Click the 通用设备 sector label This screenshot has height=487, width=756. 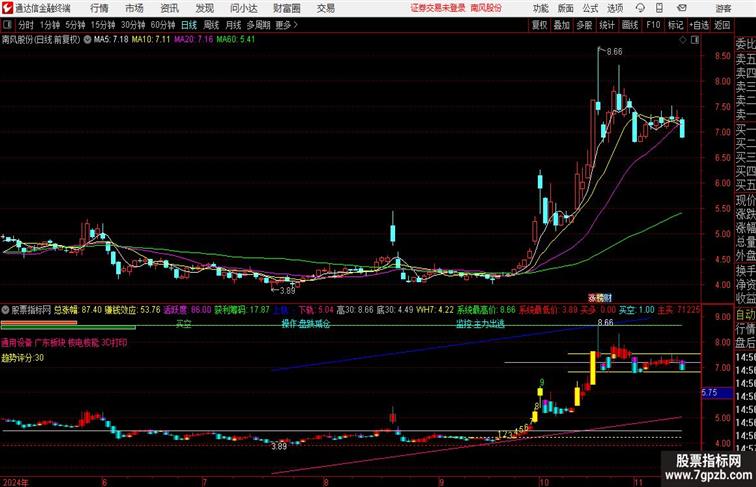point(16,343)
